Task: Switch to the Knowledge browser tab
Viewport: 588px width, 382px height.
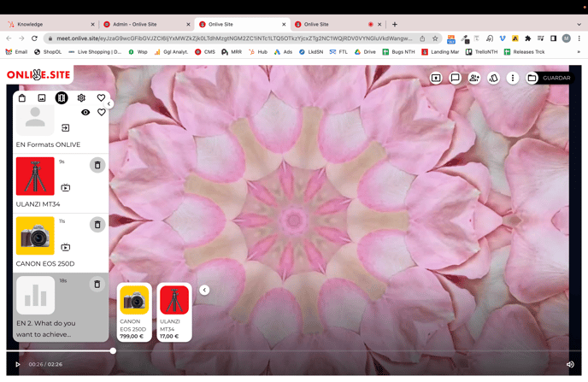Action: (x=50, y=25)
